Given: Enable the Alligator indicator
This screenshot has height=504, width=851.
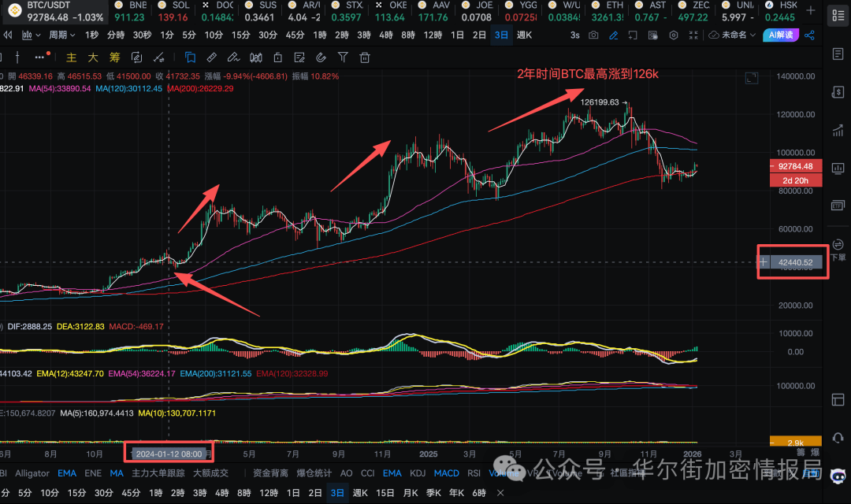Looking at the screenshot, I should [32, 473].
